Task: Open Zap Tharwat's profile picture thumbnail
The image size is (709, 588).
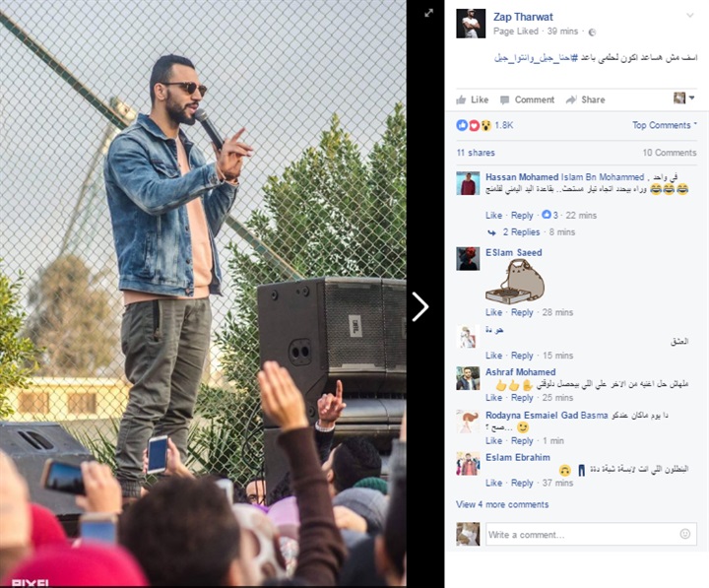Action: (471, 24)
